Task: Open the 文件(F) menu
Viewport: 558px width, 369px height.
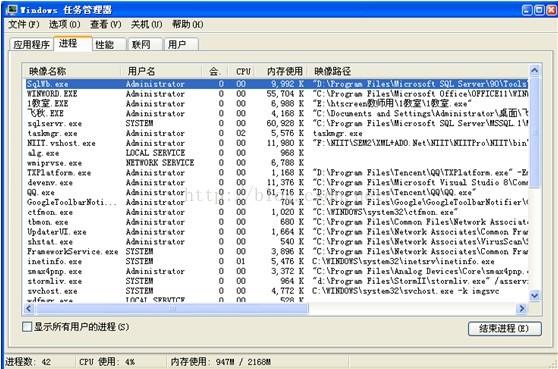Action: tap(23, 25)
